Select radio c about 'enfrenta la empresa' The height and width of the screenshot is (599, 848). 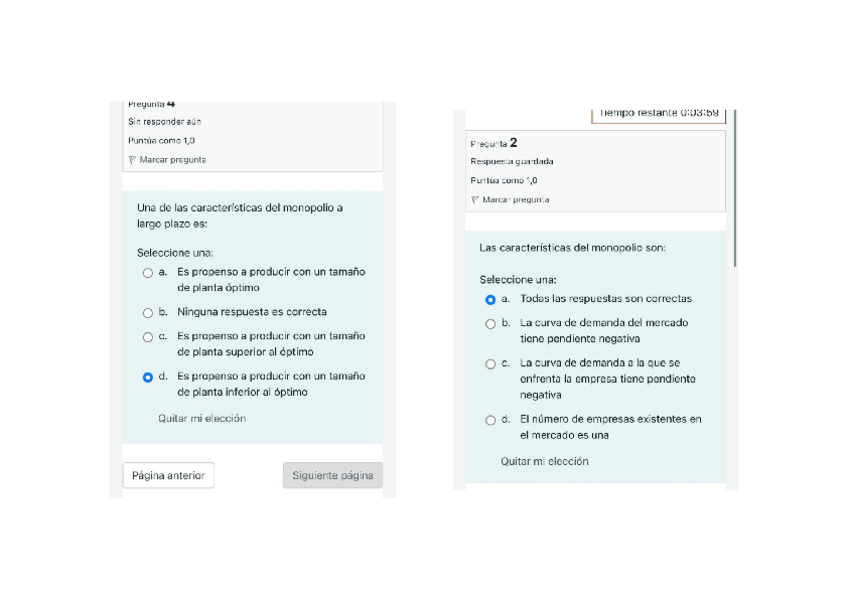click(490, 364)
